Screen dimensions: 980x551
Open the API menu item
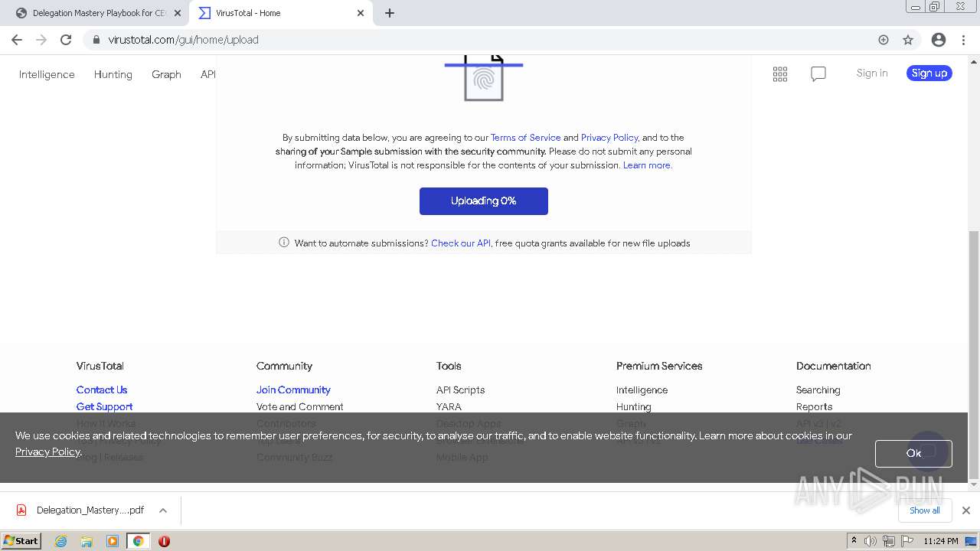tap(208, 74)
